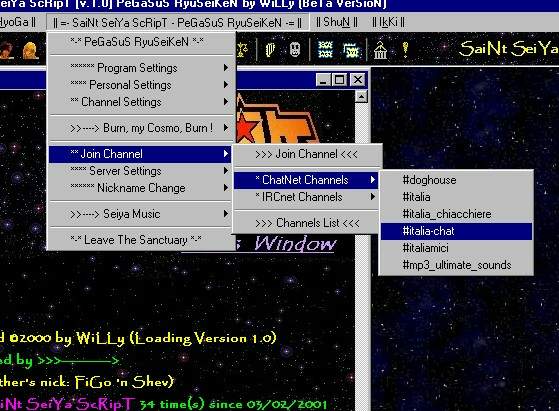This screenshot has height=411, width=559.
Task: Click the scrollbar up arrow of inner window
Action: coord(361,97)
